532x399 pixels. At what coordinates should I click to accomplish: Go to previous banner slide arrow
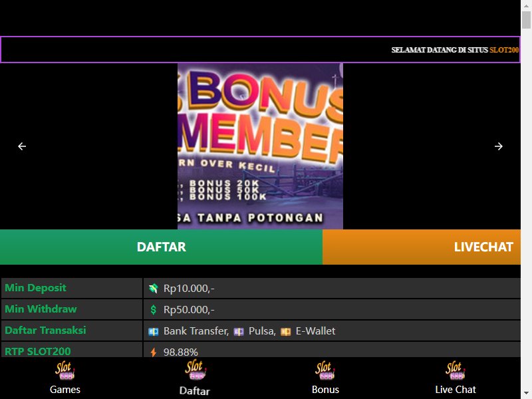pos(22,146)
